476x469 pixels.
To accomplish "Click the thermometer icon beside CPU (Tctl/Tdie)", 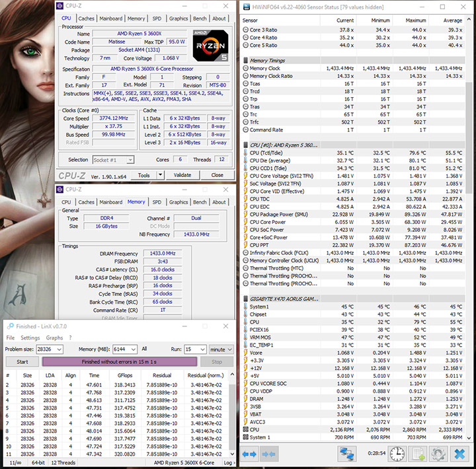I will [x=245, y=153].
